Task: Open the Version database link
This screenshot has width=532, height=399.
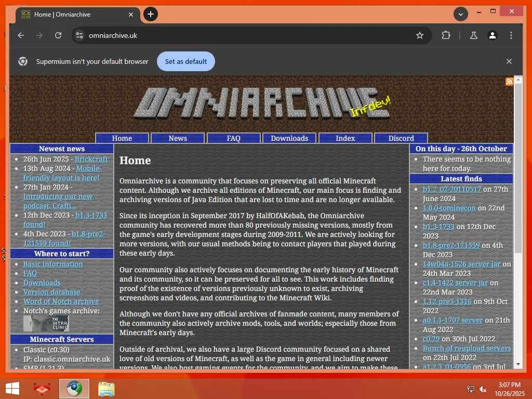Action: click(x=51, y=292)
